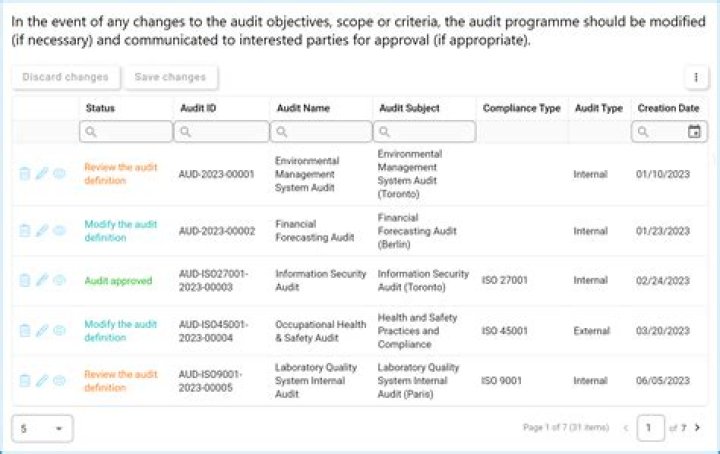Focus the Status filter search field
Viewport: 720px width, 454px height.
(126, 132)
